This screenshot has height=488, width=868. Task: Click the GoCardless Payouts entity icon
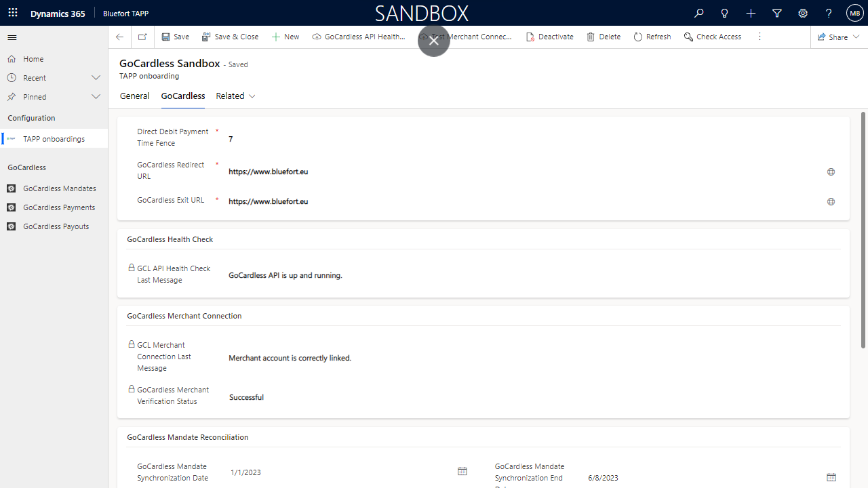(x=11, y=226)
